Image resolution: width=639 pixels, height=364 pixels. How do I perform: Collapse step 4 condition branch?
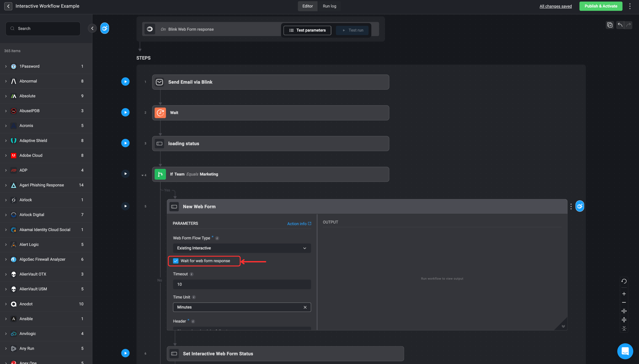click(x=142, y=175)
